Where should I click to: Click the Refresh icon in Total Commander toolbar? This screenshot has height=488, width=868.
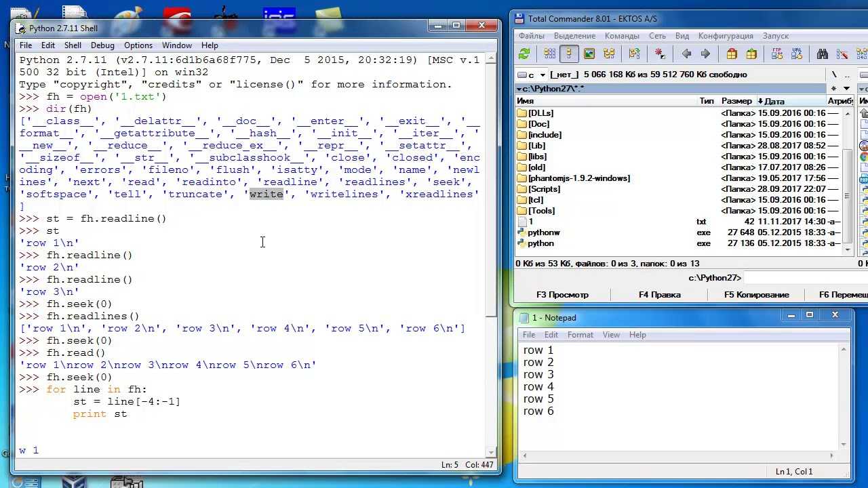(x=524, y=54)
